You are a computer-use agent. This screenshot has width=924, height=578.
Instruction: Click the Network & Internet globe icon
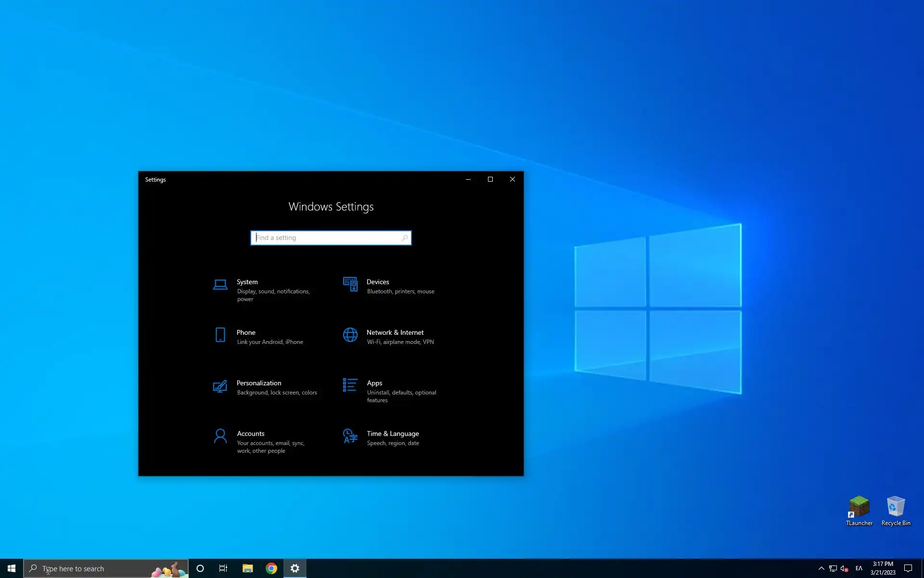coord(350,335)
